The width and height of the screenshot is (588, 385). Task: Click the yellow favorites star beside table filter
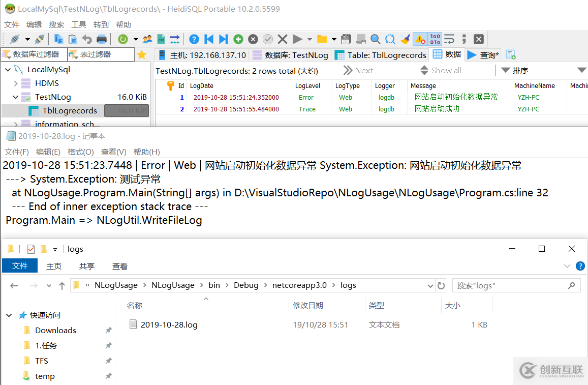(x=141, y=54)
